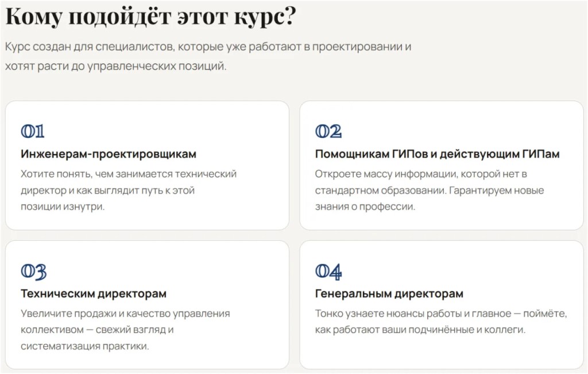Click line коллективом — свежий взгляд и
This screenshot has width=588, height=374.
(97, 330)
